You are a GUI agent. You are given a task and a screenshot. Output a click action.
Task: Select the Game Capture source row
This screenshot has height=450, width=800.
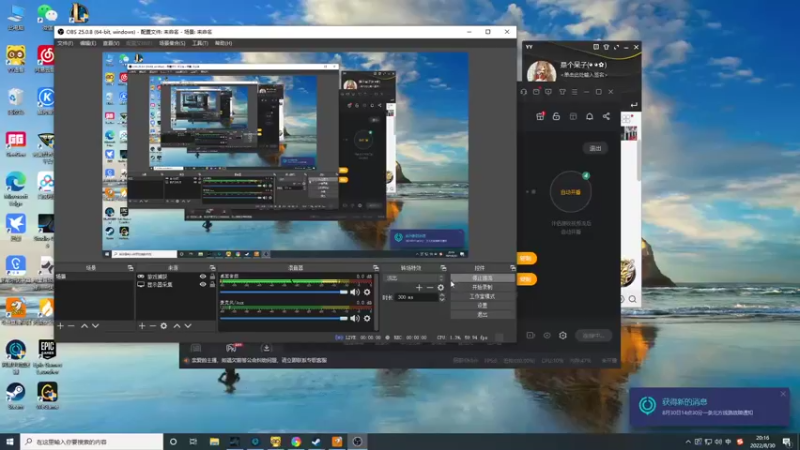(176, 277)
